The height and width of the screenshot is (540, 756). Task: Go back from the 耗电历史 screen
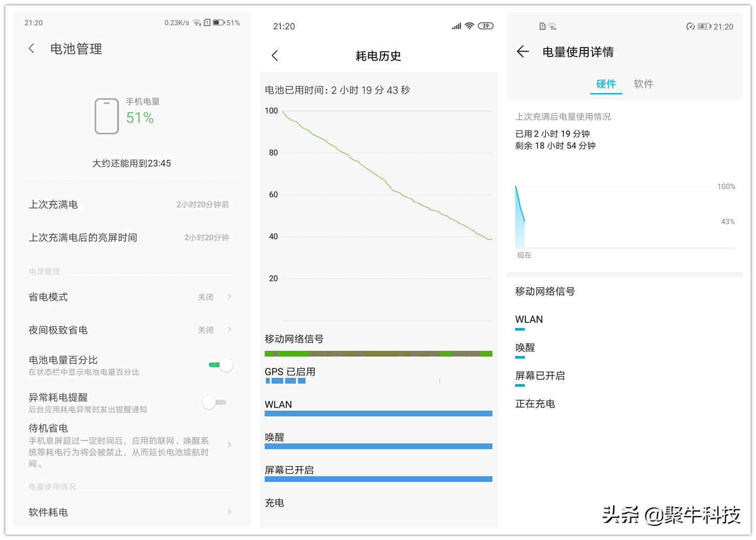pos(274,56)
